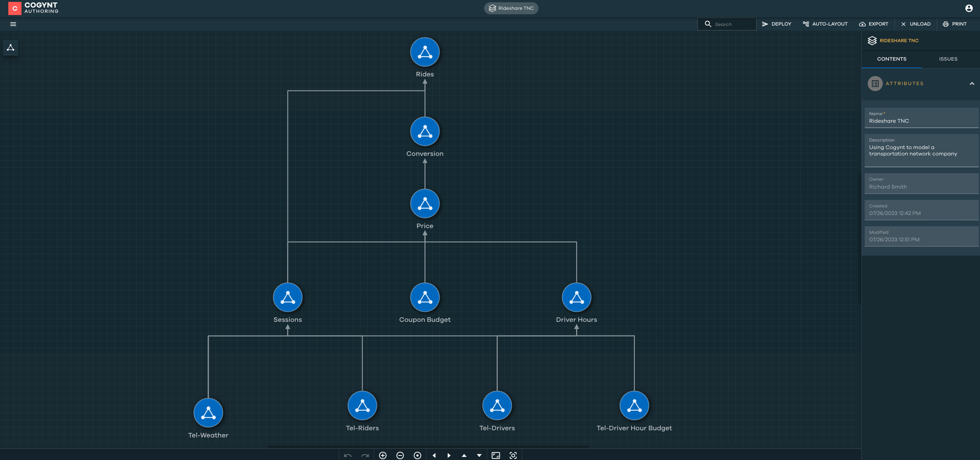
Task: Select the Rides node in the diagram
Action: (x=425, y=52)
